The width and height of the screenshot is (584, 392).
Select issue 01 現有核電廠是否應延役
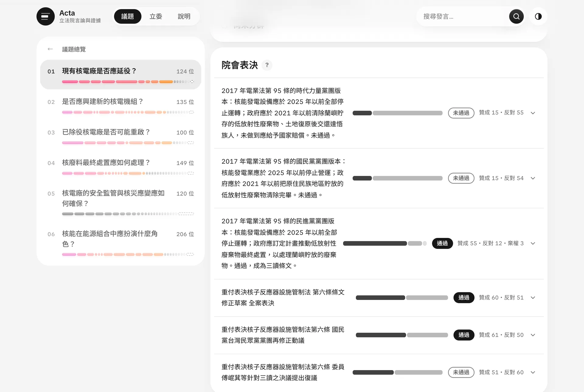120,74
